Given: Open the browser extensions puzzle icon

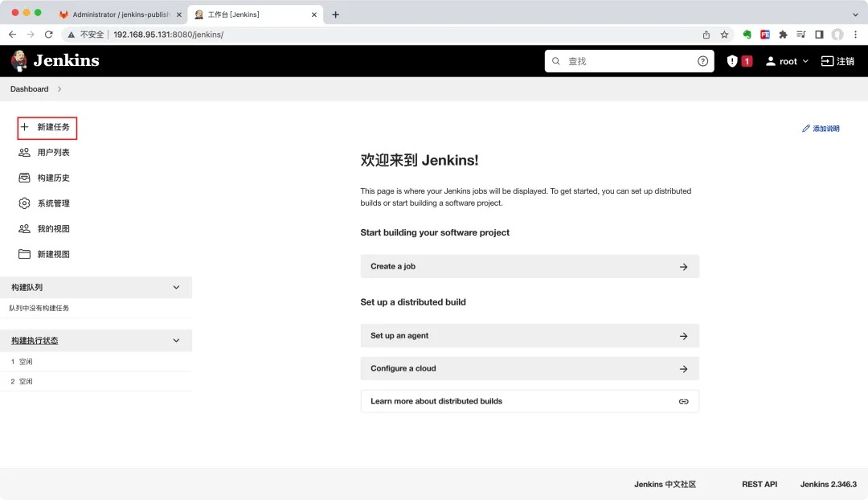Looking at the screenshot, I should (783, 35).
